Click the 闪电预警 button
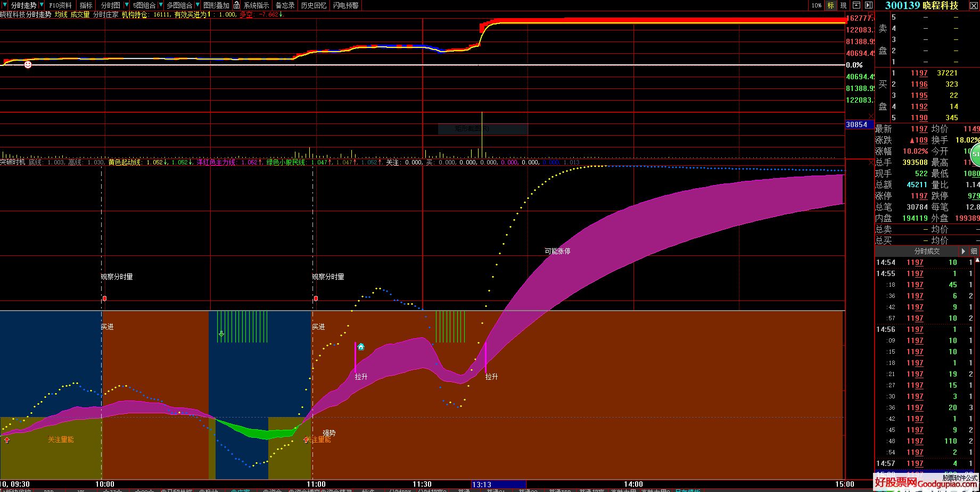 coord(345,5)
